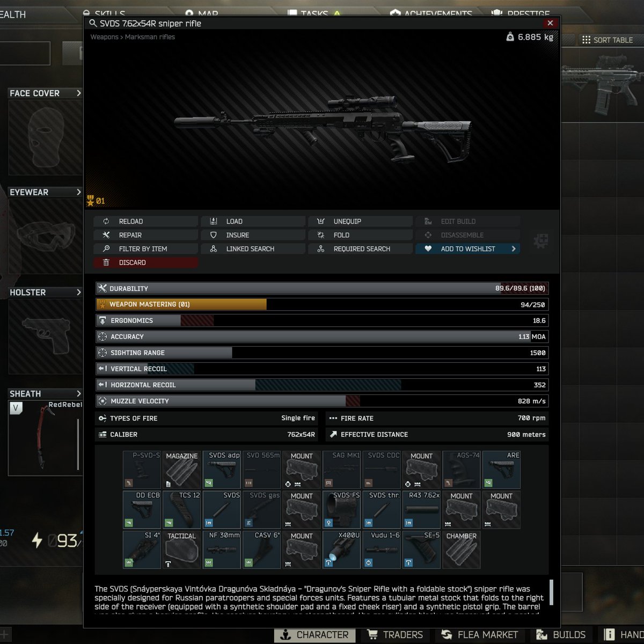Image resolution: width=644 pixels, height=644 pixels.
Task: Click the WEAPON MASTERING progress bar
Action: click(322, 304)
